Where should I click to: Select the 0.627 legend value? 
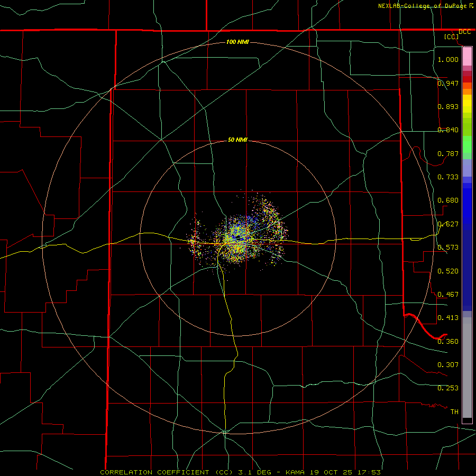(448, 224)
